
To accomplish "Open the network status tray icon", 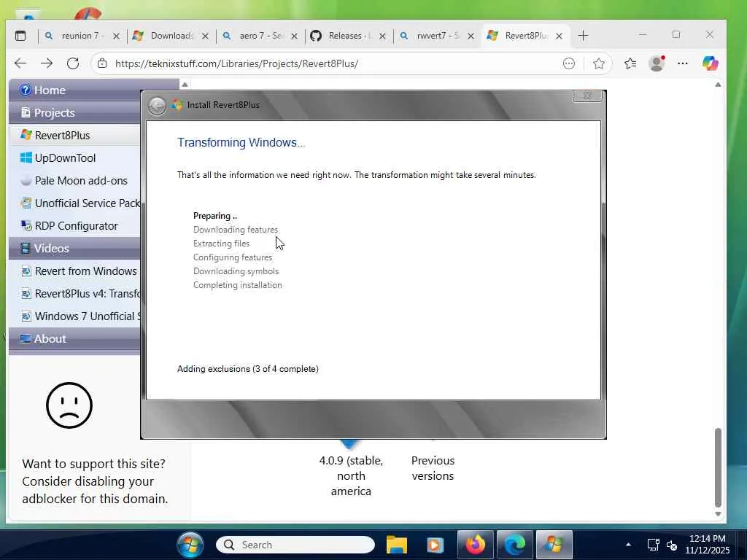I will click(653, 545).
